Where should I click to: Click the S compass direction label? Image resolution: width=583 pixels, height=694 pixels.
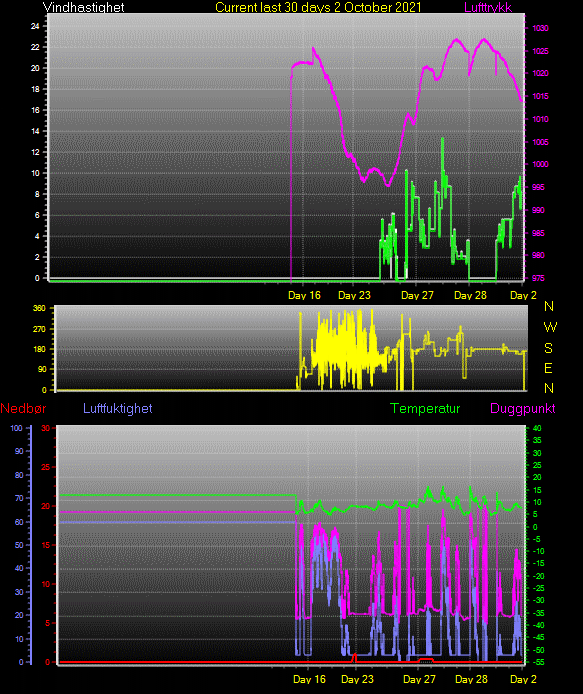click(x=548, y=348)
